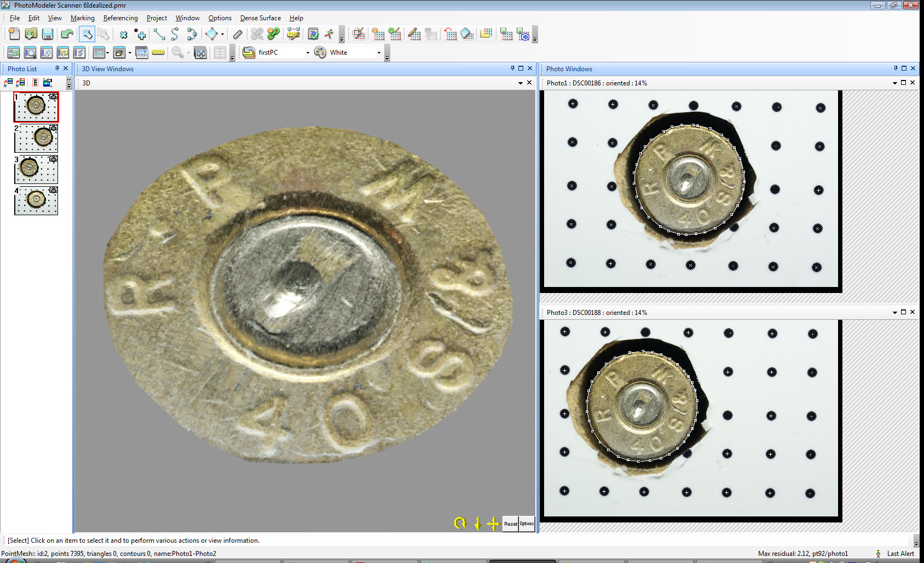Click the 3D view rotate mode icon
924x563 pixels.
[x=460, y=523]
